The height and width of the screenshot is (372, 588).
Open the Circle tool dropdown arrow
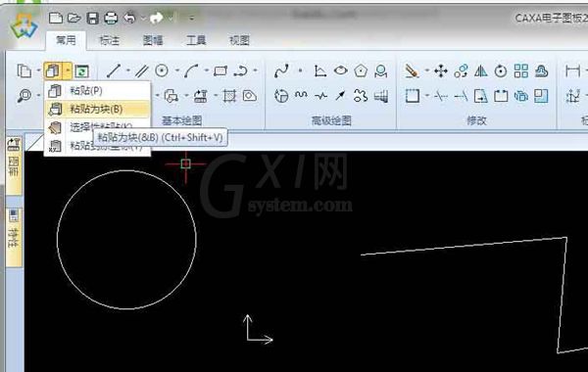pyautogui.click(x=177, y=70)
